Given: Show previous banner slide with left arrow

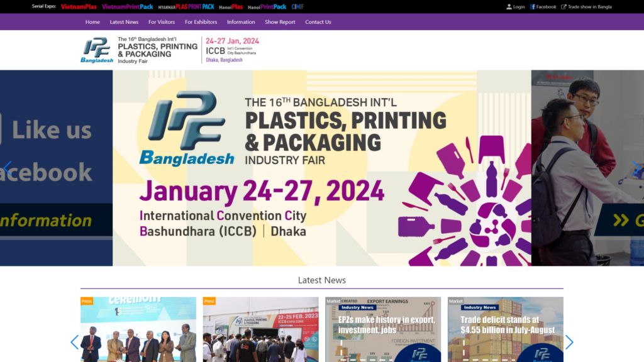Looking at the screenshot, I should click(8, 168).
